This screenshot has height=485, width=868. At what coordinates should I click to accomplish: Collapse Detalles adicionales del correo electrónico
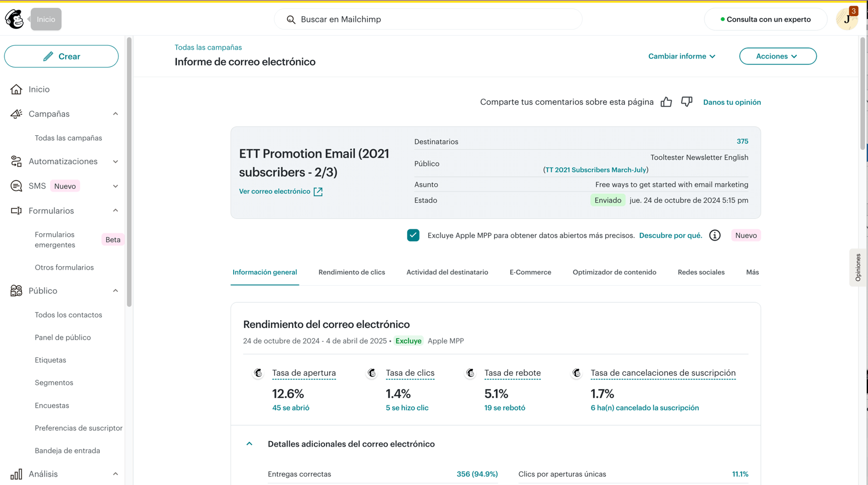pyautogui.click(x=249, y=444)
